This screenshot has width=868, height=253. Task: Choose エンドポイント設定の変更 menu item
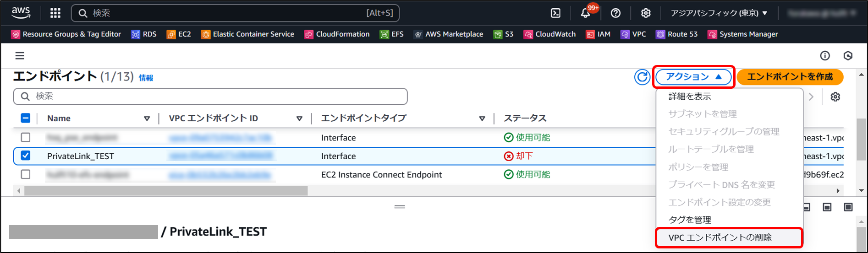720,202
